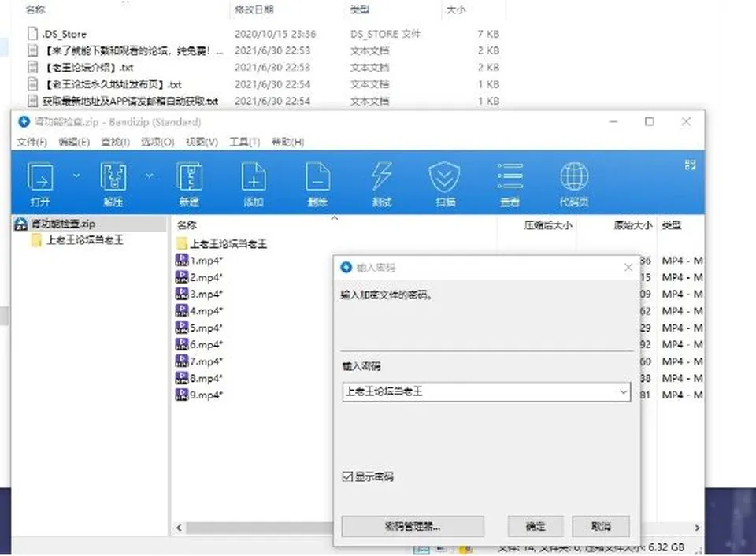Click the 删除 (Delete) toolbar icon
The height and width of the screenshot is (556, 756).
pyautogui.click(x=317, y=177)
